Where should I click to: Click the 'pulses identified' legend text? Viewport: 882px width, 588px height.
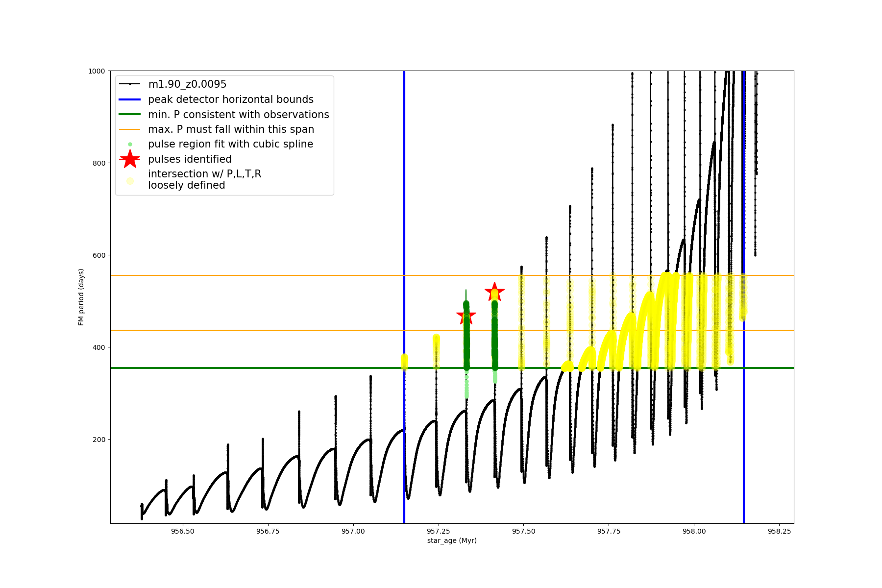[190, 159]
